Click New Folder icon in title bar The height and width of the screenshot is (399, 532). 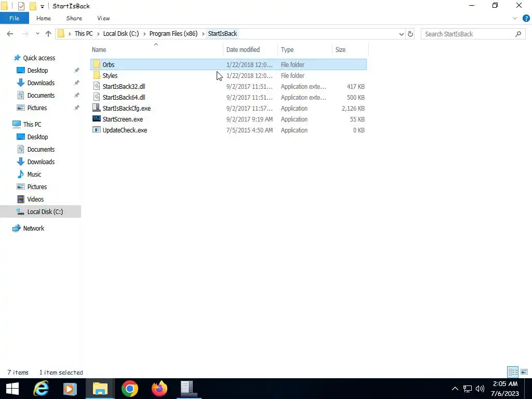(33, 6)
